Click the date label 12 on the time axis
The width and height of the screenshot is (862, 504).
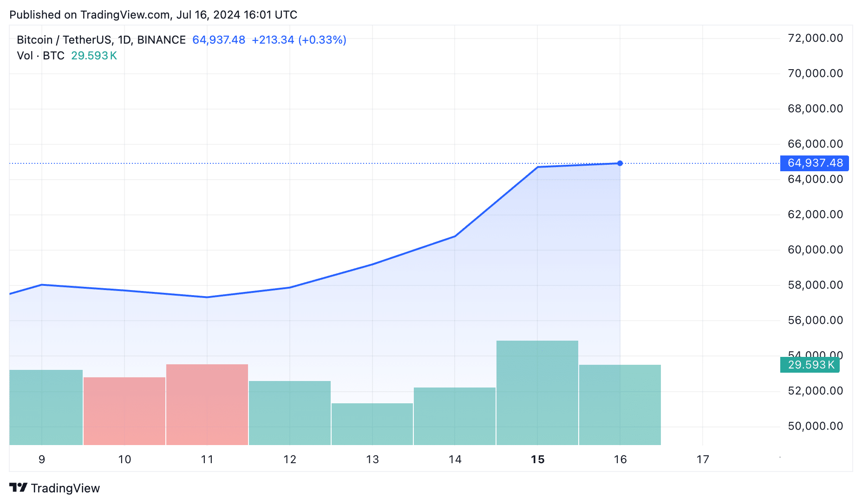290,459
